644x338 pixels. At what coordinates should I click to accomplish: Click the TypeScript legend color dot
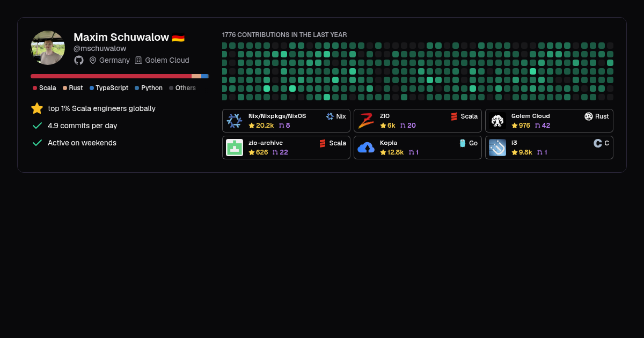pos(92,88)
